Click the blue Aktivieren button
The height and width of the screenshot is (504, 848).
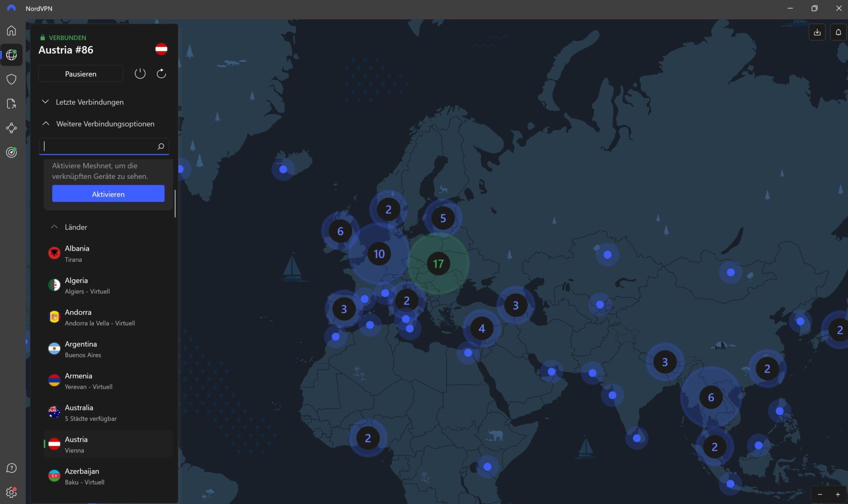(x=108, y=194)
